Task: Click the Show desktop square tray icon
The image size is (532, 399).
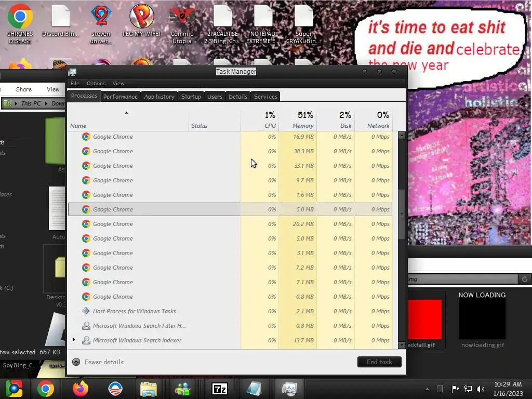Action: coord(440,389)
